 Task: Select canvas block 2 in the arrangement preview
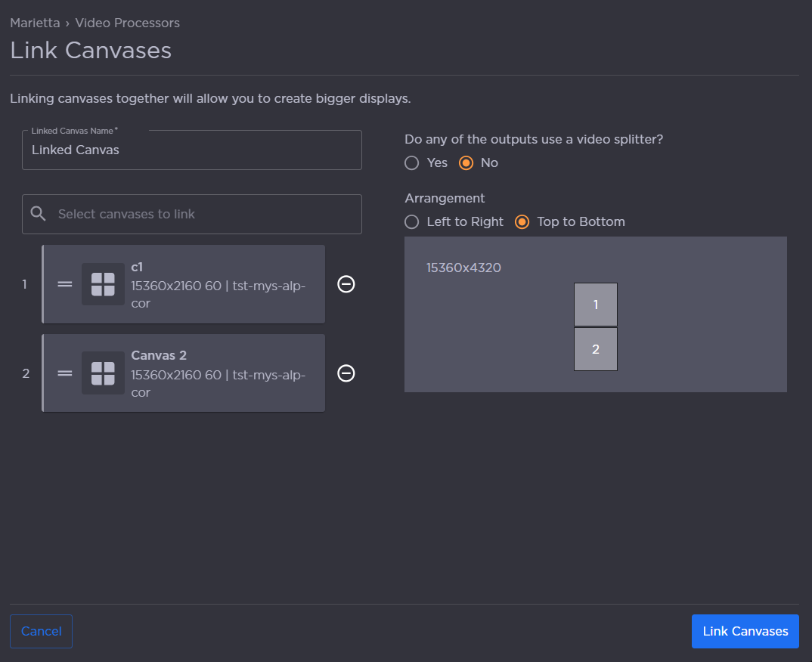(x=595, y=348)
